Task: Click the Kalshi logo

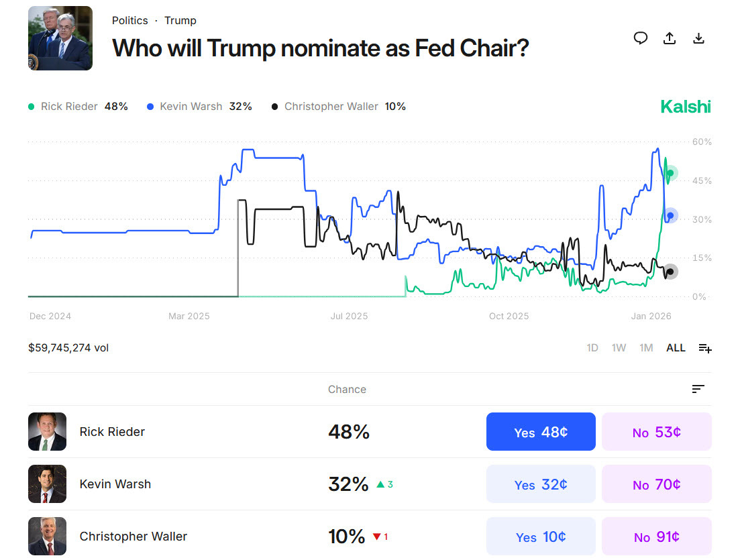Action: point(685,106)
